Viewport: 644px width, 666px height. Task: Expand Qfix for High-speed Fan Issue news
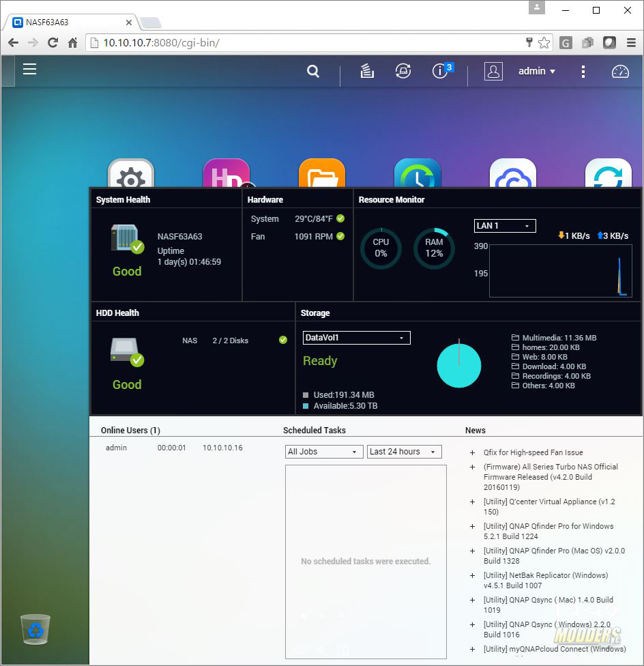pos(472,453)
